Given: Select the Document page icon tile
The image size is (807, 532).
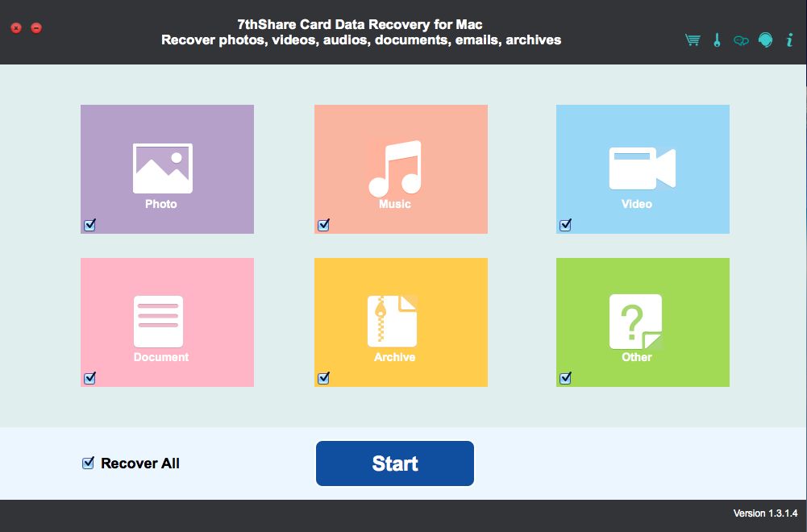Looking at the screenshot, I should click(x=167, y=322).
